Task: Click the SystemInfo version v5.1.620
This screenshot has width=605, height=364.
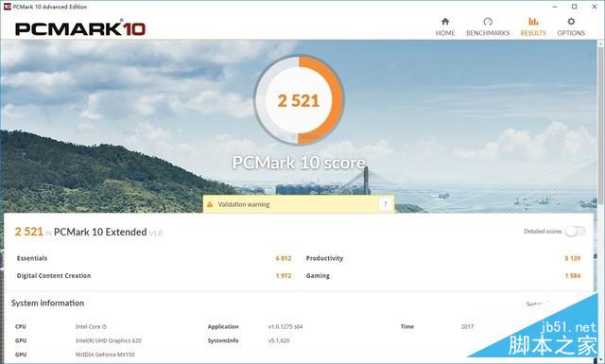Action: coord(279,340)
